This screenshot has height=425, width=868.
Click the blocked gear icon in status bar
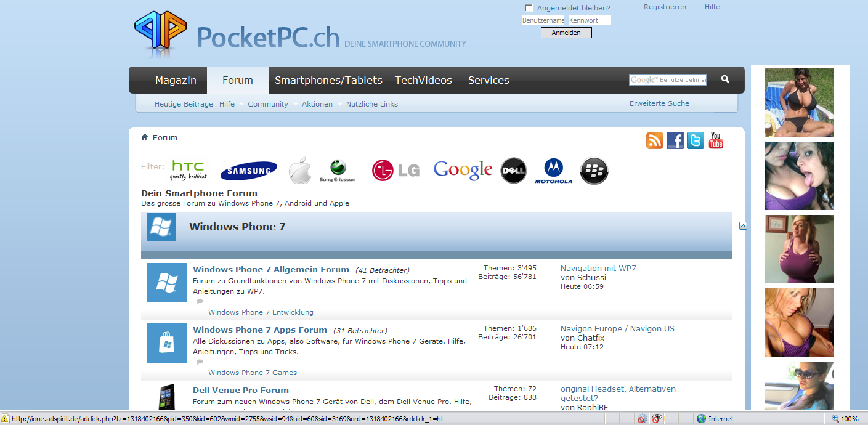643,419
